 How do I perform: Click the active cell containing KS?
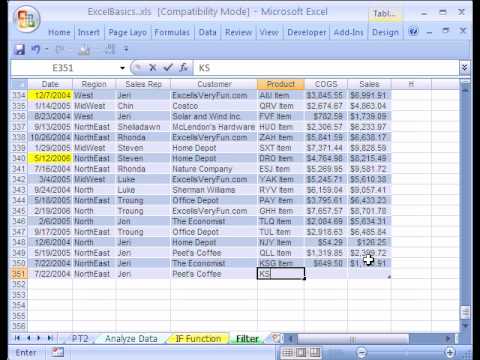pyautogui.click(x=281, y=274)
